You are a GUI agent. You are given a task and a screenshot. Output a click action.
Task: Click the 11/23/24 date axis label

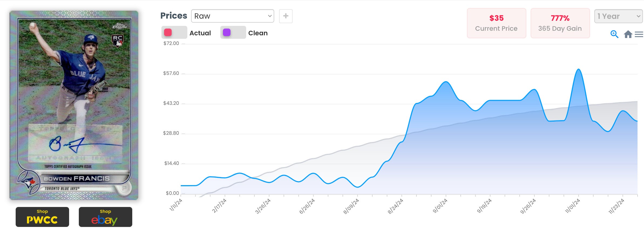[616, 206]
